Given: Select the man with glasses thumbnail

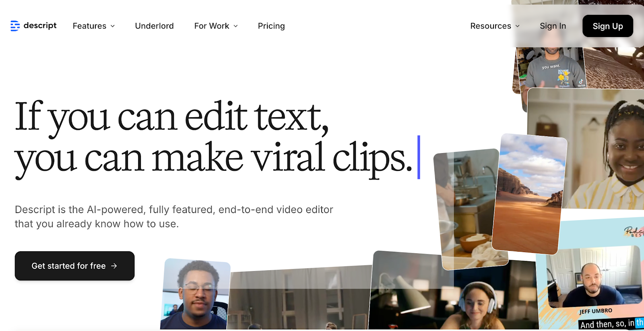Looking at the screenshot, I should pos(196,295).
